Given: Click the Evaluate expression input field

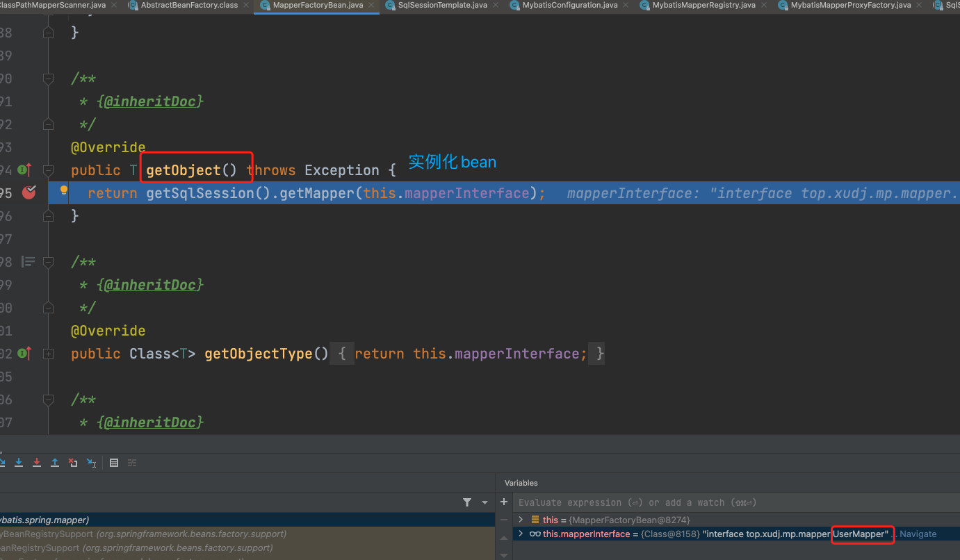Looking at the screenshot, I should 737,502.
